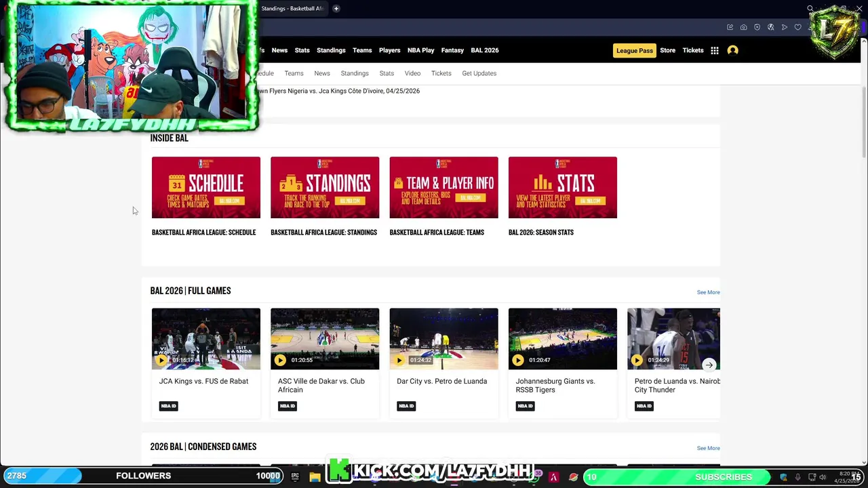The image size is (868, 488).
Task: Open the Tickets link in top header
Action: pos(693,50)
